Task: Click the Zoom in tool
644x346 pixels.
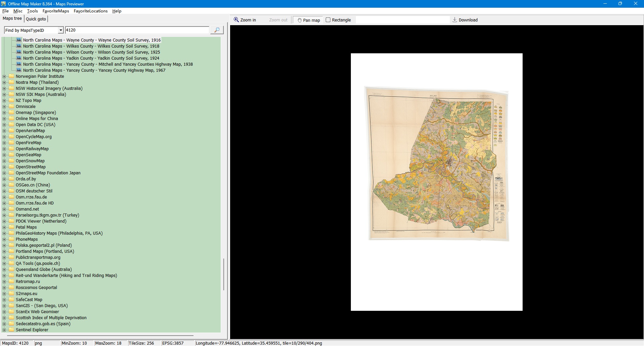Action: click(245, 20)
